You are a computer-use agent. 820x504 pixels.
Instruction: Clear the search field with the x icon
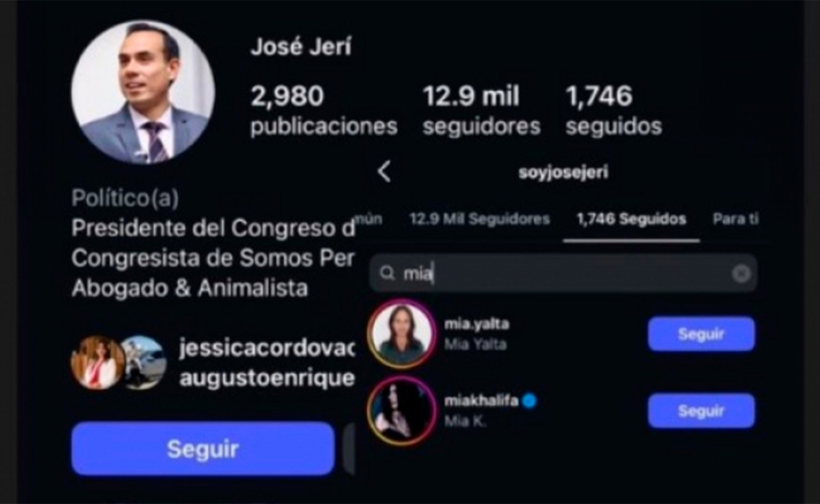tap(741, 273)
